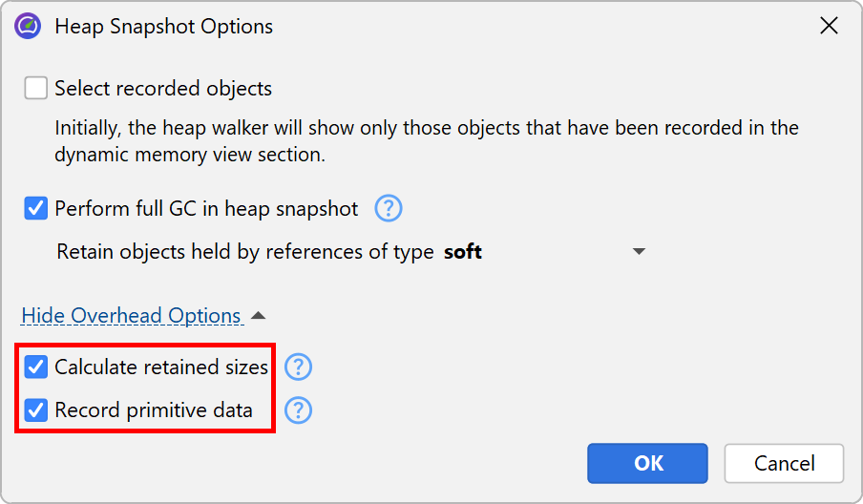Screen dimensions: 863x504
Task: Click the 'Record primitive data' label text
Action: click(x=154, y=410)
